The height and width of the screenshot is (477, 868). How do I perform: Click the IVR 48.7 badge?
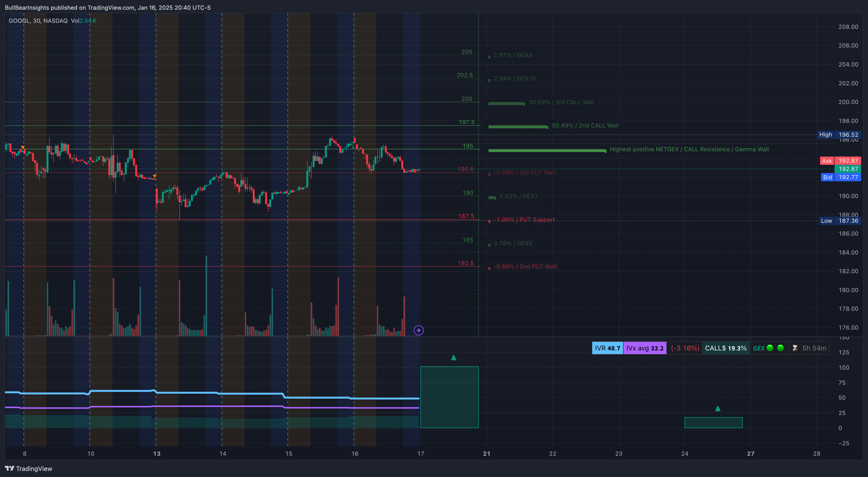tap(608, 348)
